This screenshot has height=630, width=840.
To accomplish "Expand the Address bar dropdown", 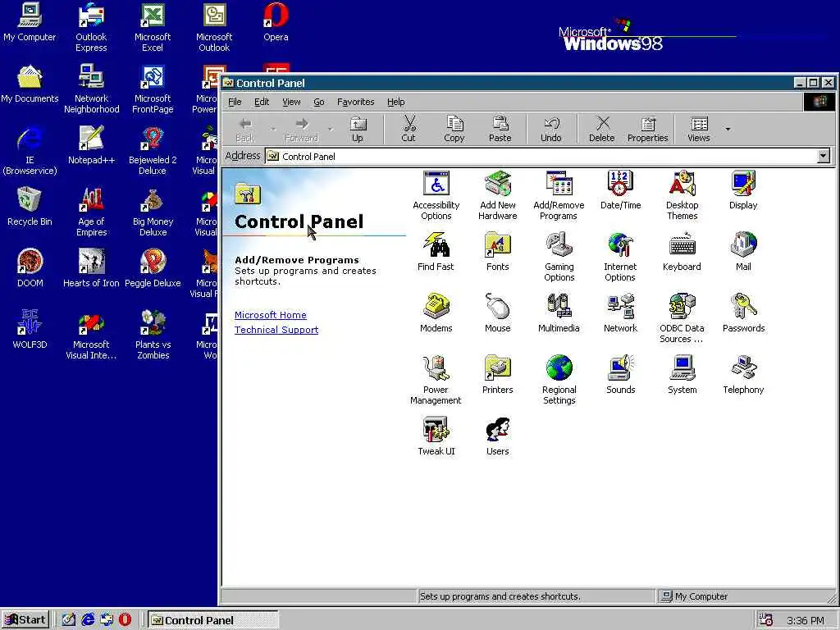I will point(824,156).
